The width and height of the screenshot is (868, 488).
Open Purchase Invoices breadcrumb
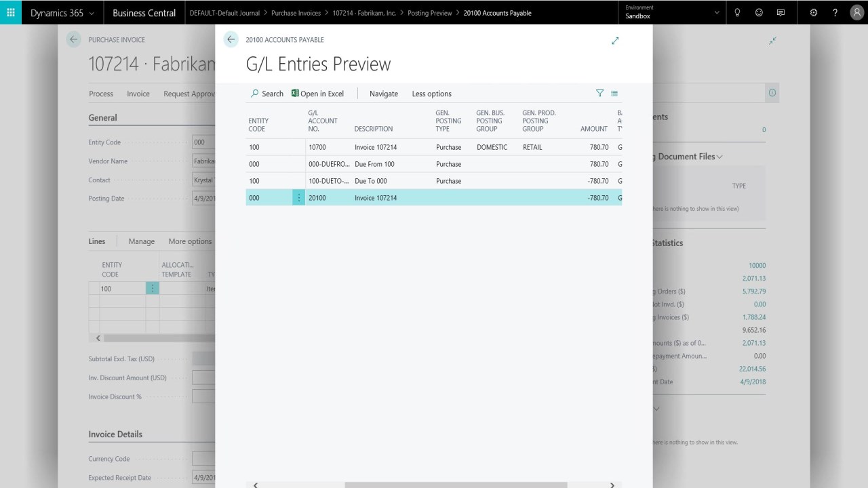pos(296,13)
